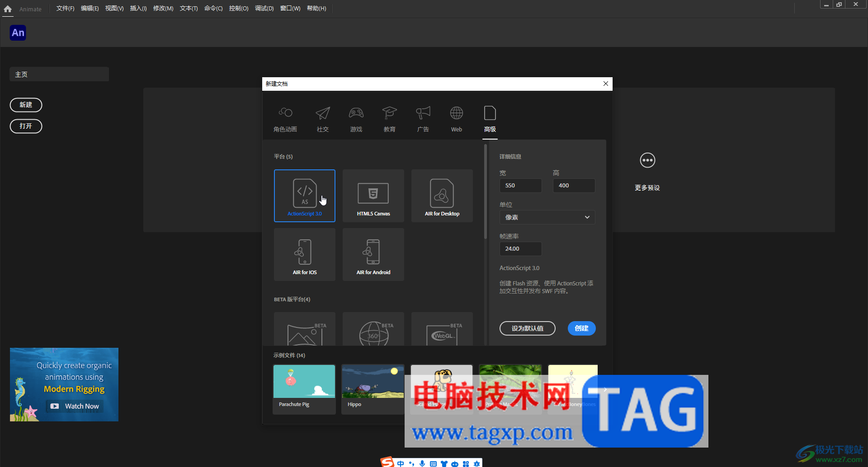This screenshot has height=467, width=868.
Task: Choose the HTML5 Canvas platform
Action: coord(373,196)
